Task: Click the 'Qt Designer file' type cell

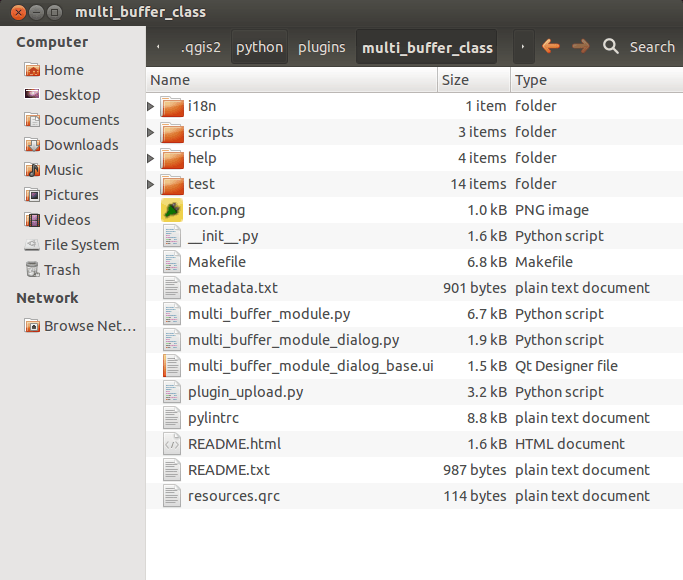Action: coord(566,366)
